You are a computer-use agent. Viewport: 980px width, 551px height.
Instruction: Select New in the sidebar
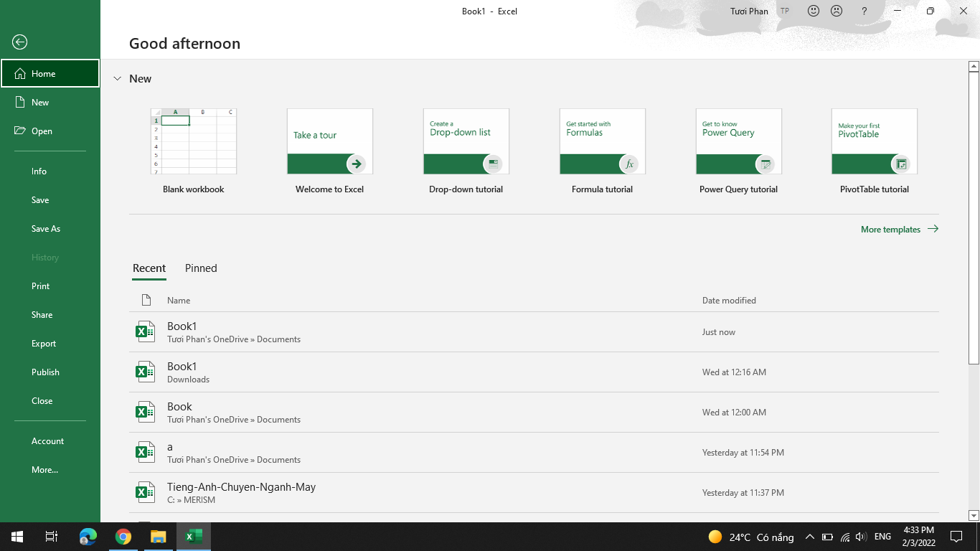coord(50,102)
